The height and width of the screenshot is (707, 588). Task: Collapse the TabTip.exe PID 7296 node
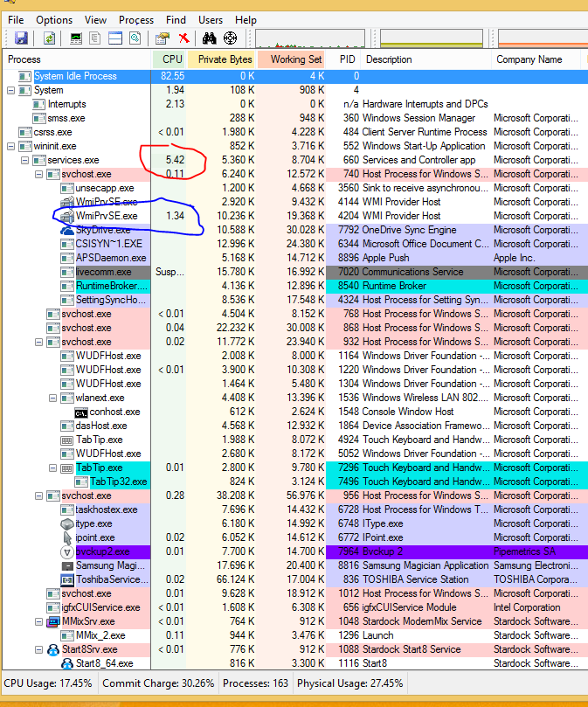click(x=52, y=468)
